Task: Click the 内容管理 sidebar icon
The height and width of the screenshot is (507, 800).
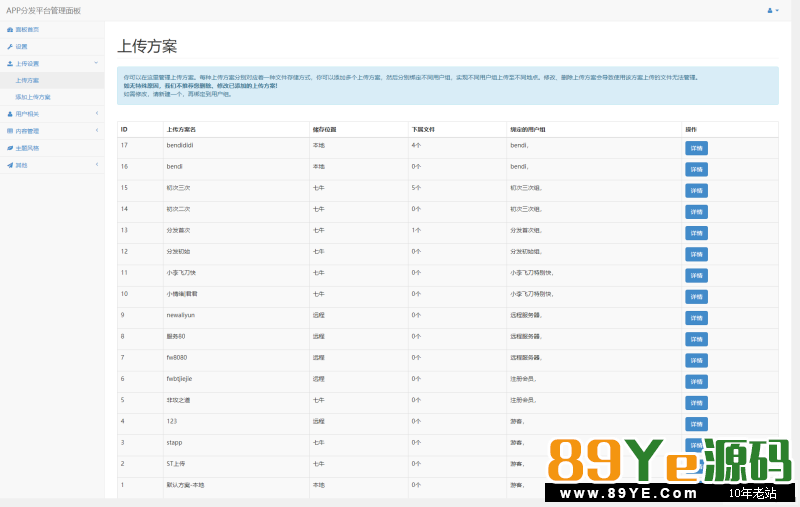Action: (x=10, y=131)
